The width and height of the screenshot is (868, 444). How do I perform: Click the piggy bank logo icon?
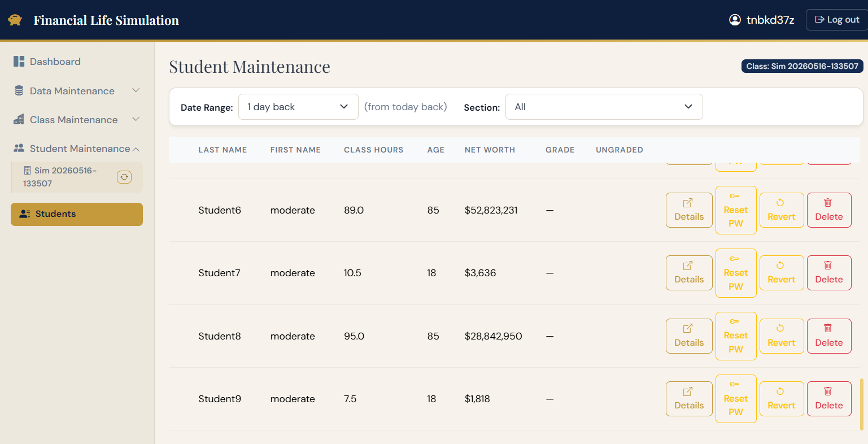15,20
